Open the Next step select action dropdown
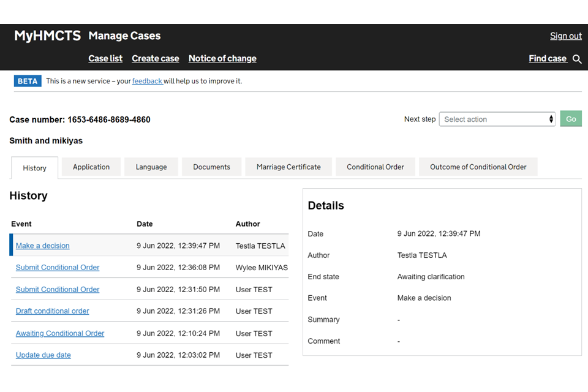The height and width of the screenshot is (392, 588). point(497,119)
